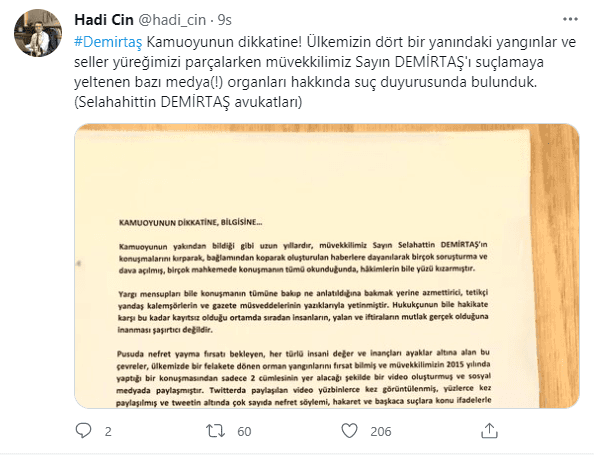Click the retweet count 60
Screen dimensions: 594x455
244,431
